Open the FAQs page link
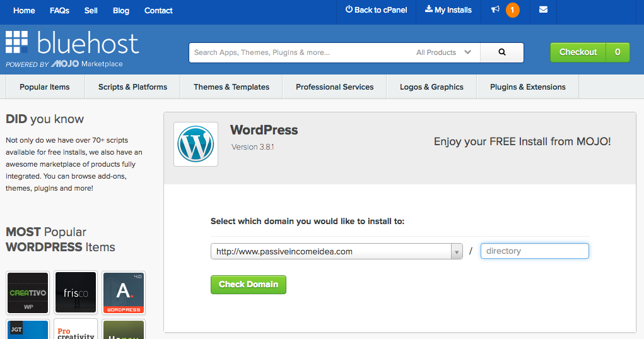The height and width of the screenshot is (339, 644). click(59, 11)
